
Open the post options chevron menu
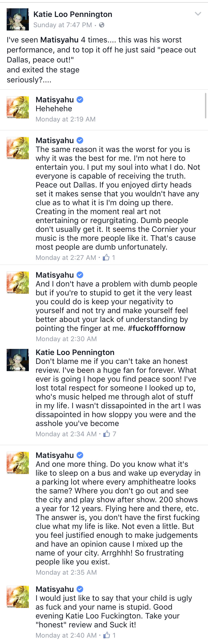click(198, 14)
